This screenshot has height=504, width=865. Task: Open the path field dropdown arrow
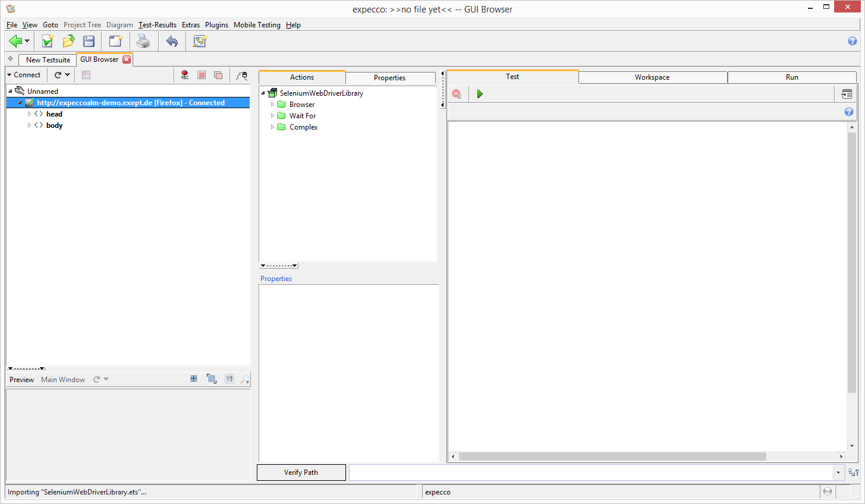pos(838,472)
